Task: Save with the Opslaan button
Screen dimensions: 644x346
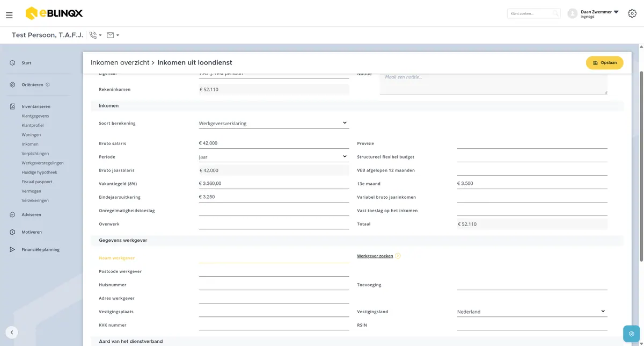Action: pos(604,63)
